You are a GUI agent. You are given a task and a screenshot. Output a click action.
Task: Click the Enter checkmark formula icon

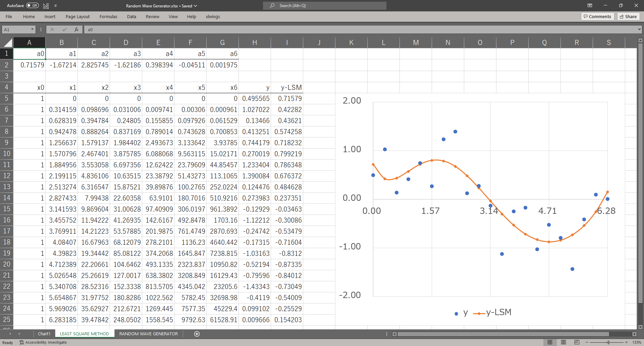[64, 30]
